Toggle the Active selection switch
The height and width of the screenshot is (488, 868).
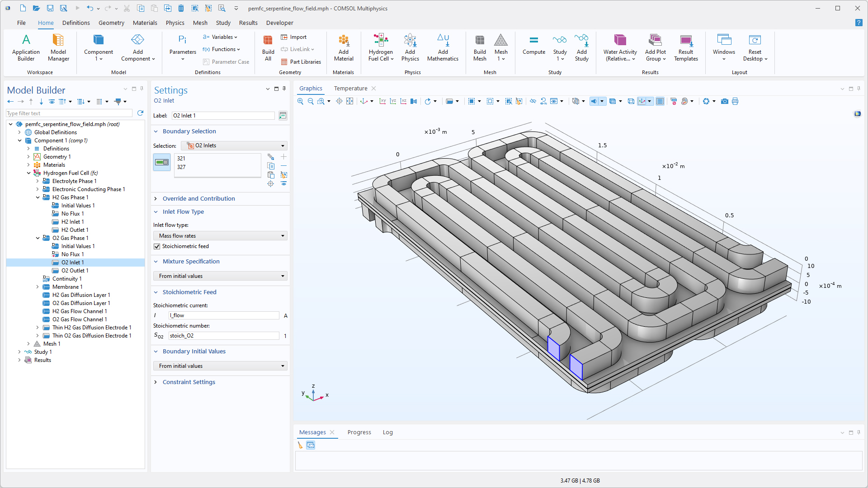pyautogui.click(x=162, y=162)
